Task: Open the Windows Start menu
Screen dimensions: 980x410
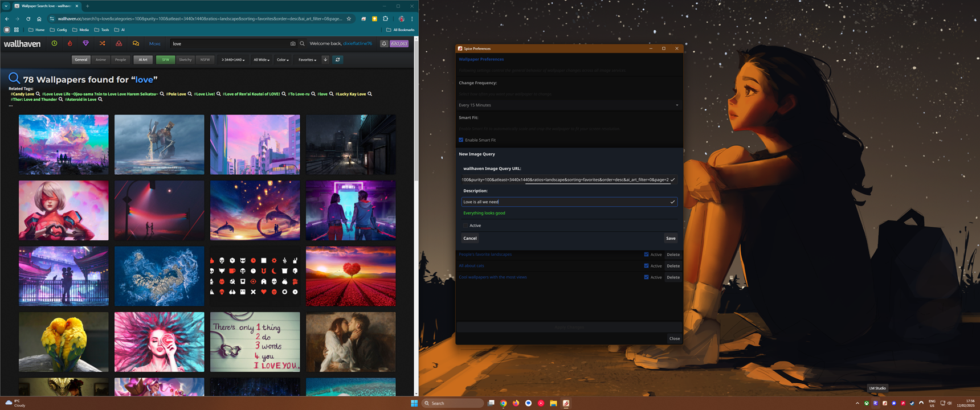Action: (414, 403)
